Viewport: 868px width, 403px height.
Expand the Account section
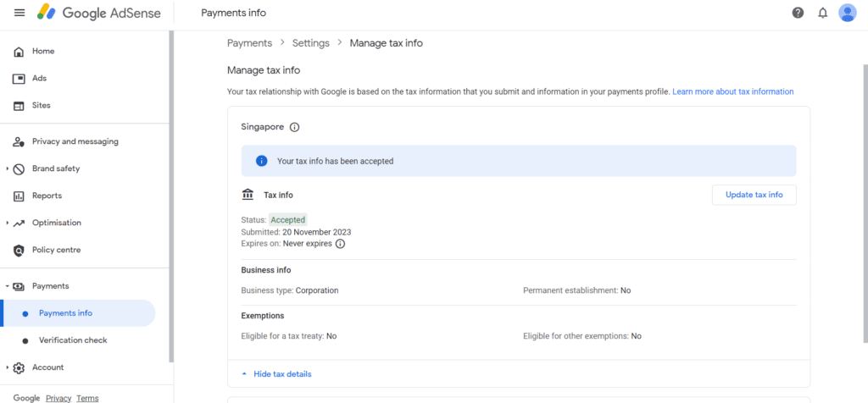pos(7,367)
